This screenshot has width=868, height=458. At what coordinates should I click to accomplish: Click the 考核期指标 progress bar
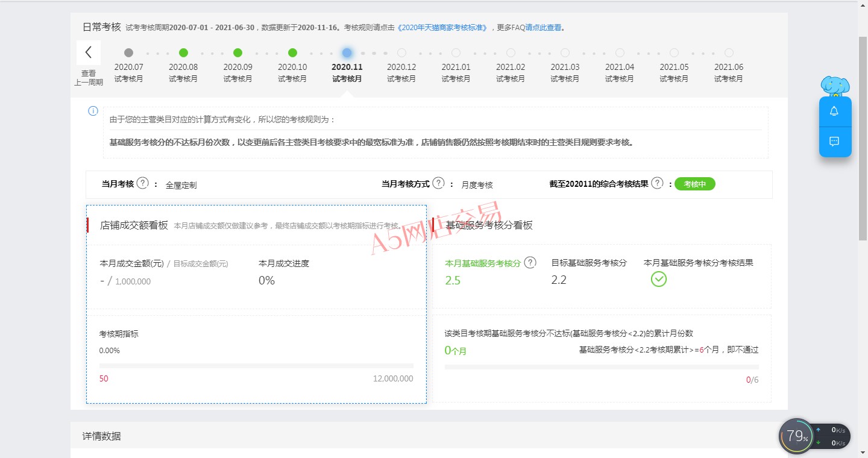pos(256,366)
